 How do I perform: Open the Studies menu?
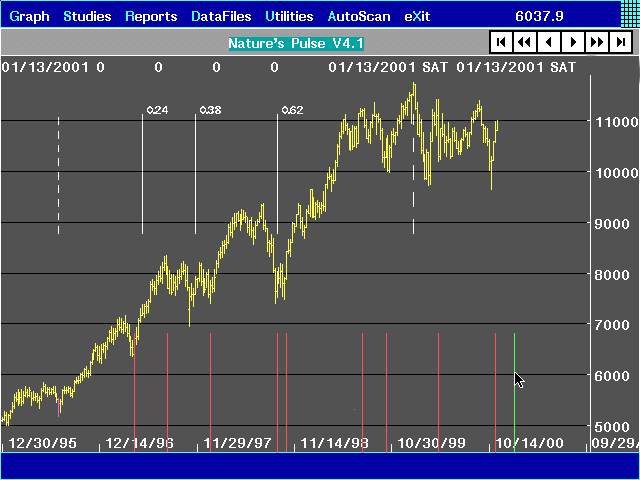tap(88, 17)
